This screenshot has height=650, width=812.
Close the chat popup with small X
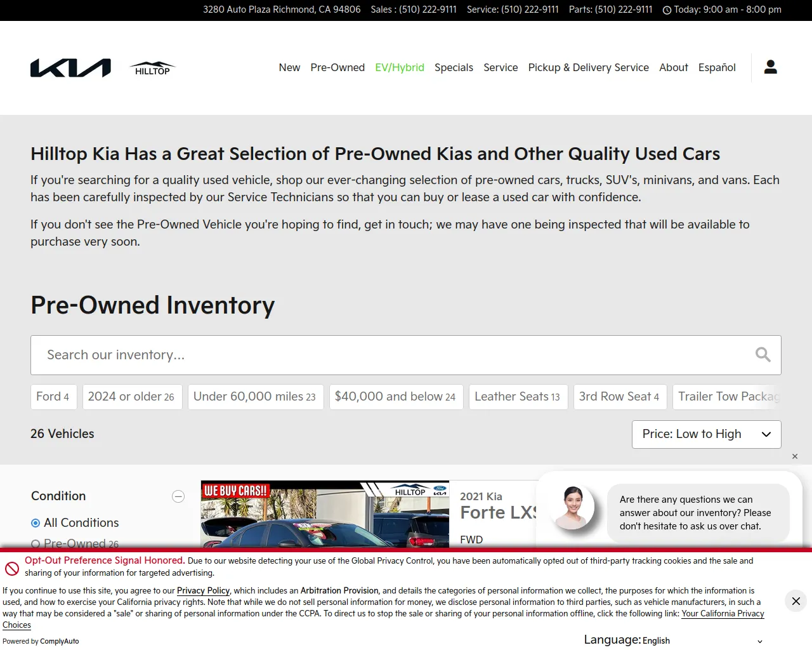point(795,456)
